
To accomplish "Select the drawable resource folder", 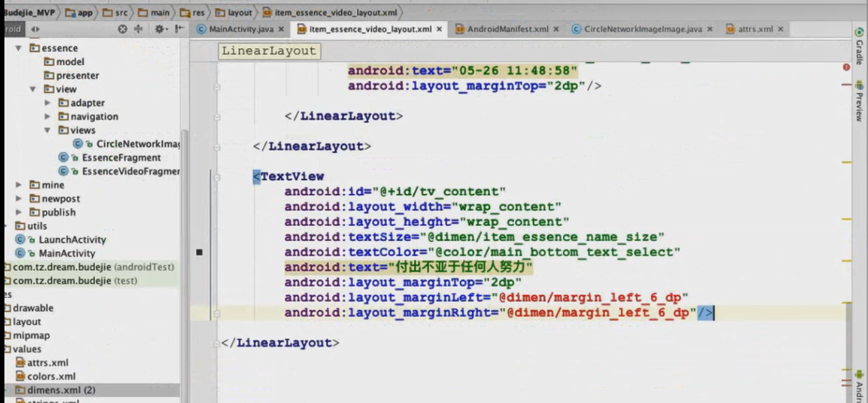I will [x=33, y=307].
